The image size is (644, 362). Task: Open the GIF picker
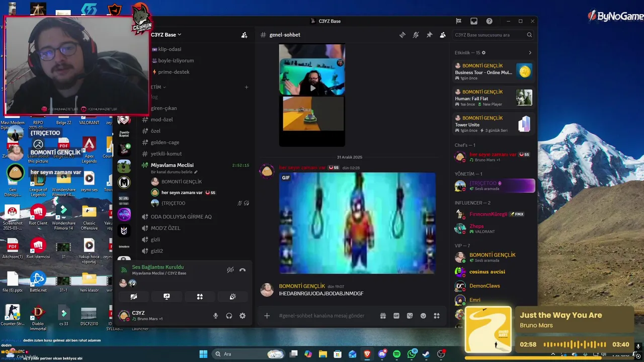(x=396, y=316)
